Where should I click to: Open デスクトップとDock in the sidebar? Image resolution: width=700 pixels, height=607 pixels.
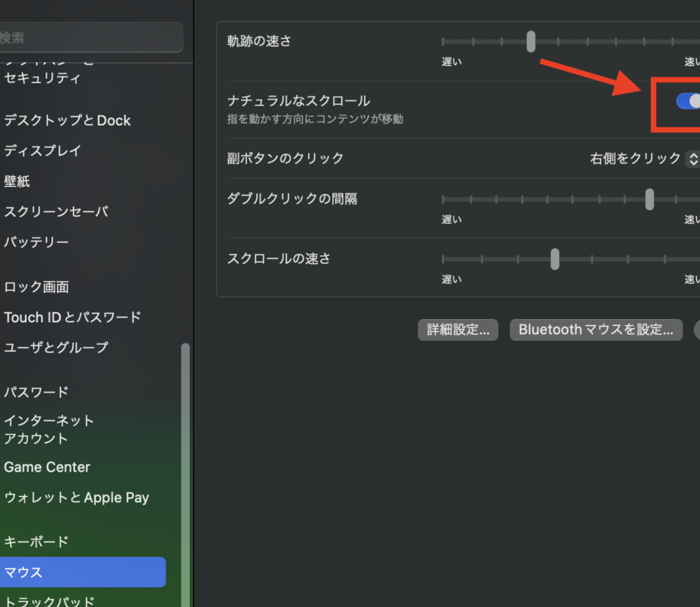coord(67,120)
